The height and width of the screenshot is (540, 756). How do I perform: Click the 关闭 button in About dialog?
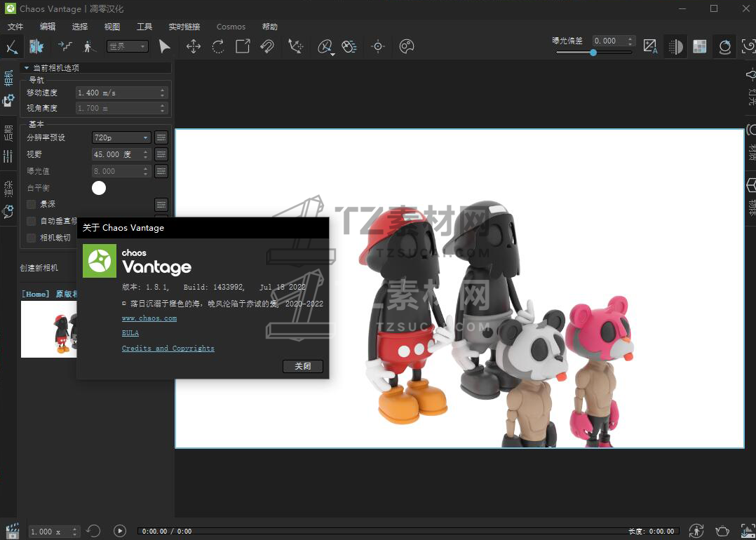[302, 366]
